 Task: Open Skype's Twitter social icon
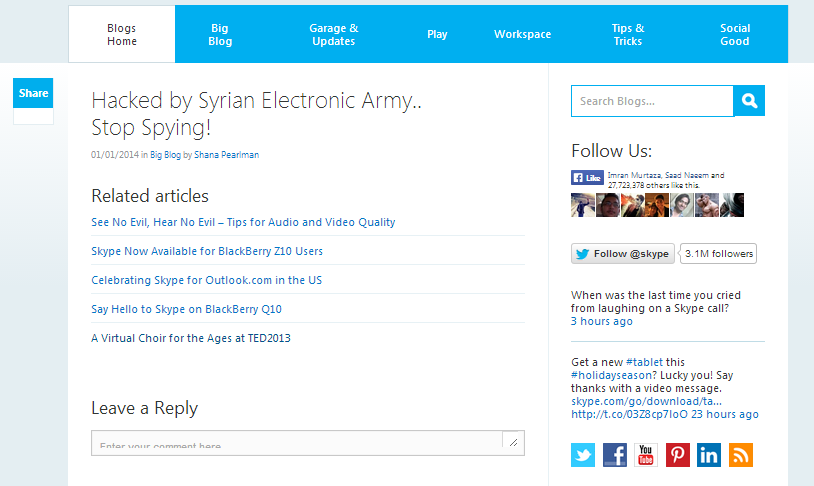583,455
